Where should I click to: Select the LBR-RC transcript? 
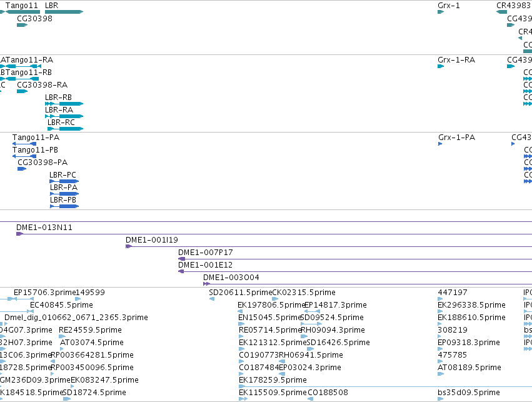(66, 129)
